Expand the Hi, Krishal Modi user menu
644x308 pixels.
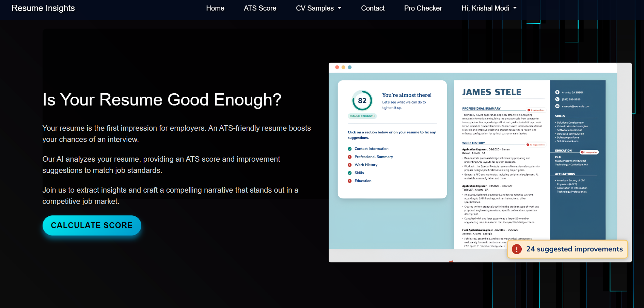click(x=489, y=8)
